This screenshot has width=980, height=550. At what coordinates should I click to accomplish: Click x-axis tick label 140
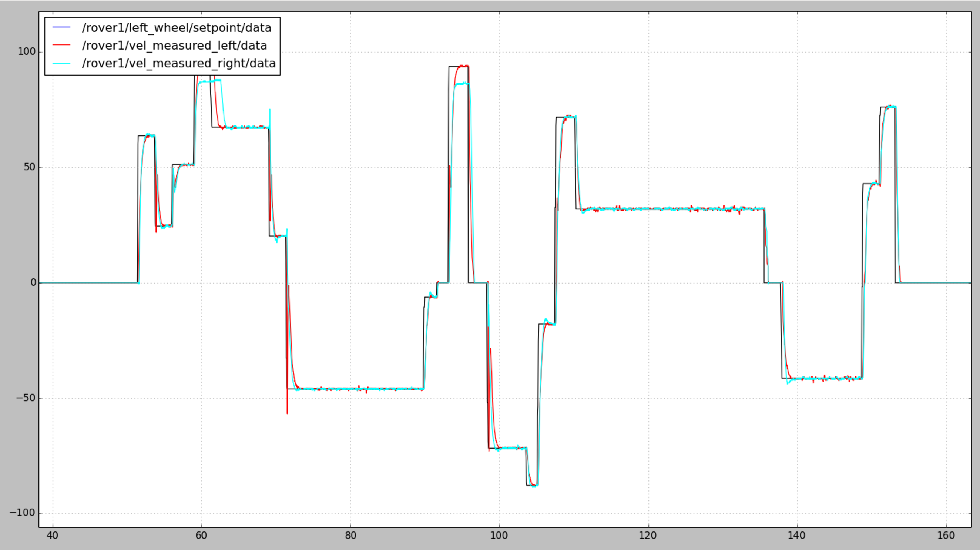point(797,536)
